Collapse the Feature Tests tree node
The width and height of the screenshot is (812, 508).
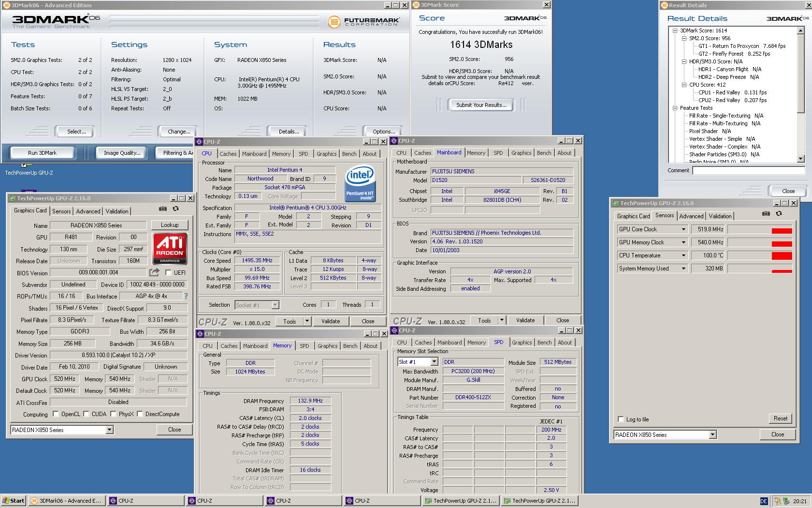click(x=675, y=108)
